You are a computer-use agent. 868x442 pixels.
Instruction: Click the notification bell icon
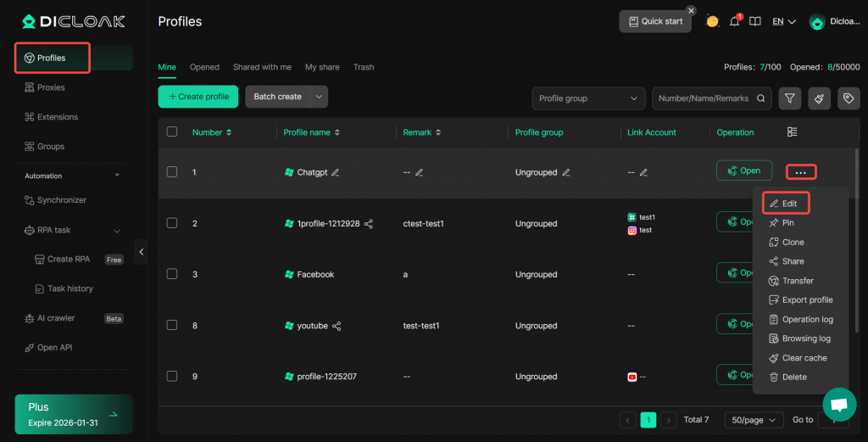[735, 21]
